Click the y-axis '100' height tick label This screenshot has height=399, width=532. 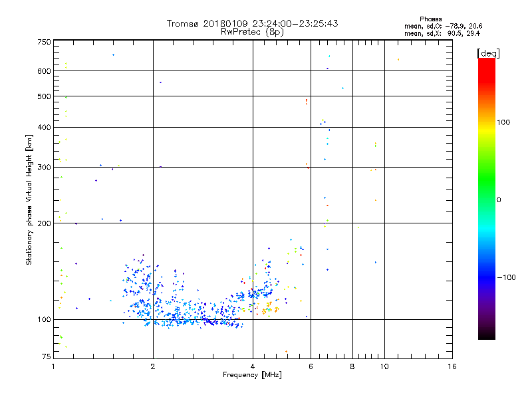pos(45,319)
